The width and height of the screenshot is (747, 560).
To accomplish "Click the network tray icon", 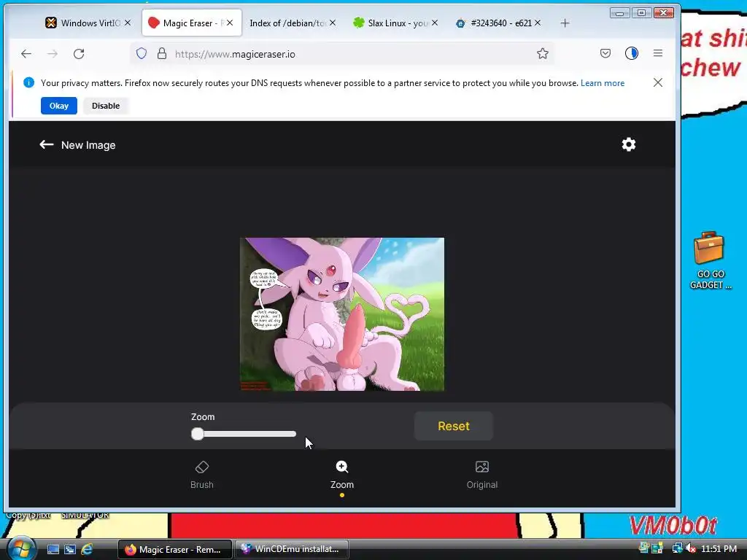I will [677, 548].
